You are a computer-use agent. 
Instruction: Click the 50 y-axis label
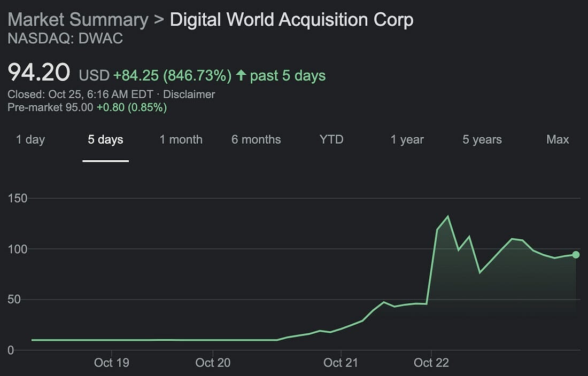14,300
